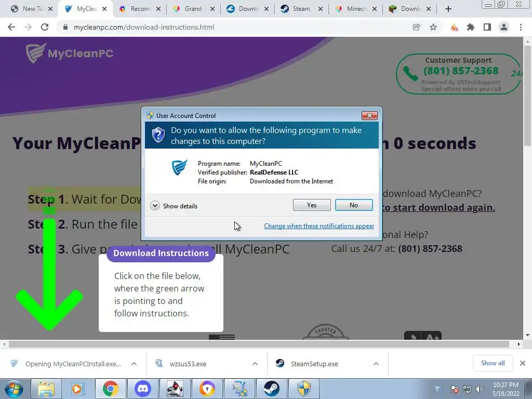
Task: Expand Show details in UAC dialog
Action: click(174, 206)
